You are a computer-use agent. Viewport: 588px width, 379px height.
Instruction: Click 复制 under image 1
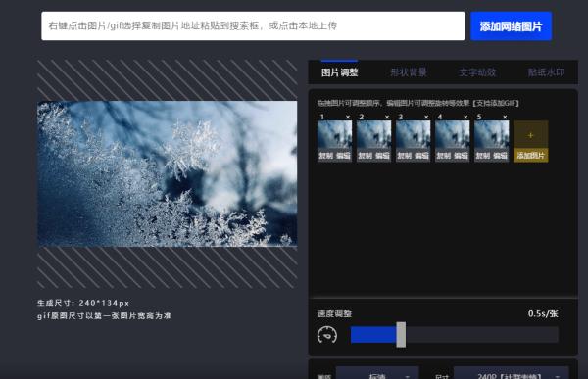point(326,155)
